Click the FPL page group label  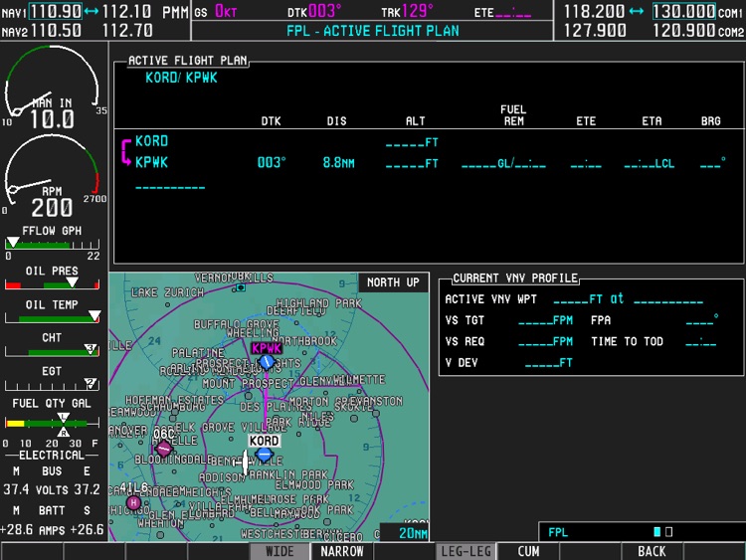click(x=558, y=532)
